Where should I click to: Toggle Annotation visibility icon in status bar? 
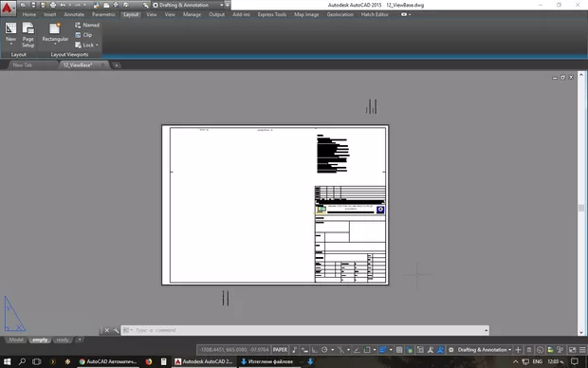pos(431,350)
